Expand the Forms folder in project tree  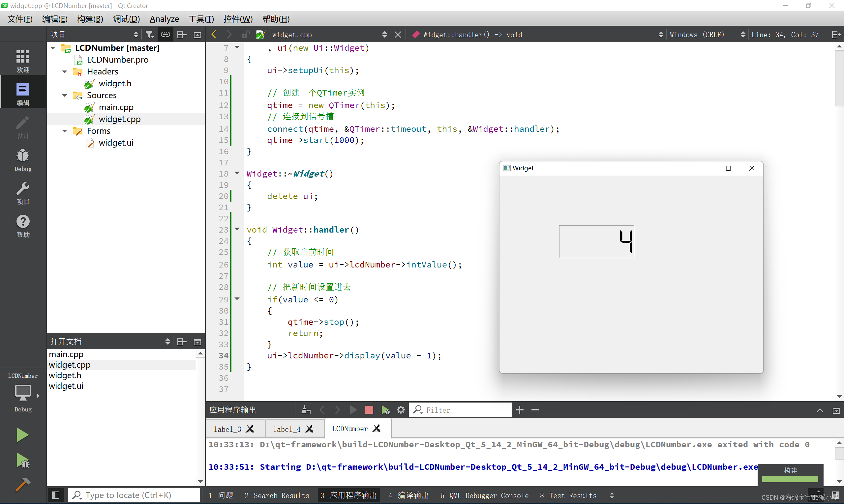pyautogui.click(x=66, y=131)
